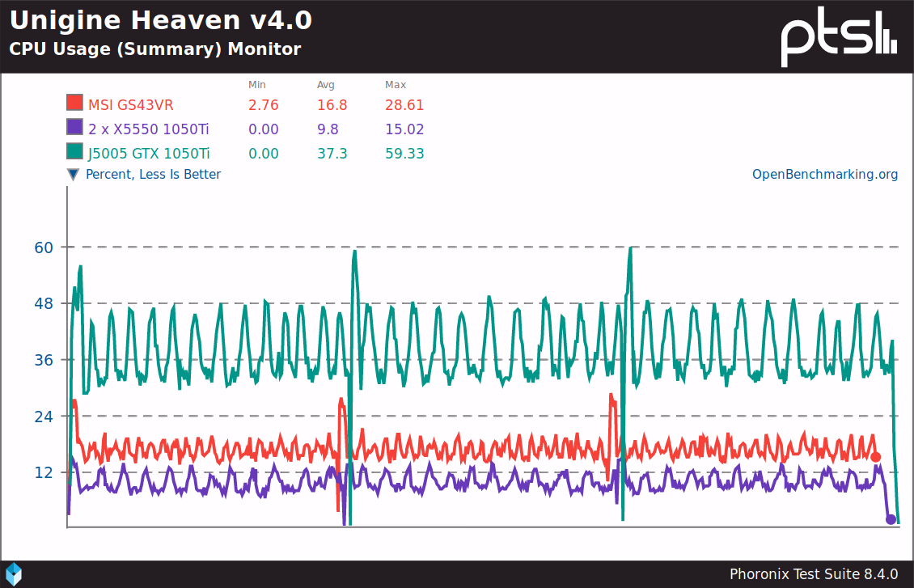Click the Phoronix icon in the bottom-left corner
914x588 pixels.
coord(13,573)
